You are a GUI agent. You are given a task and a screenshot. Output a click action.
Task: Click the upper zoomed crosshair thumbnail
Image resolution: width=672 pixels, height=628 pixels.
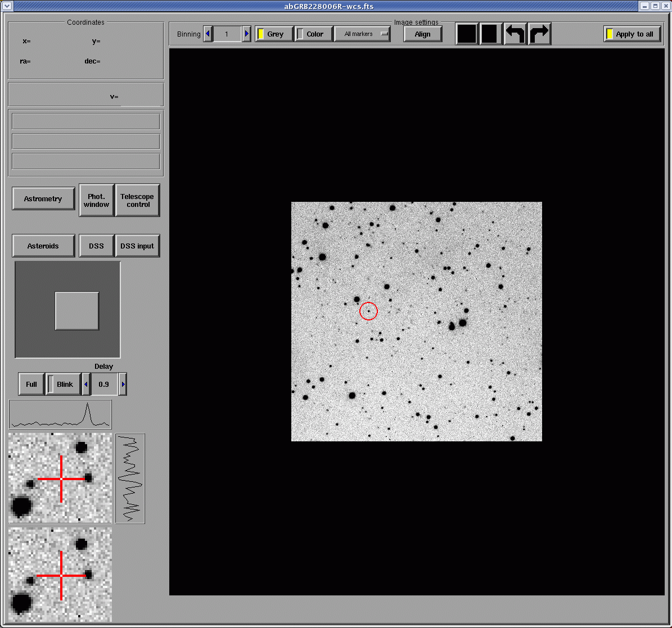click(x=60, y=478)
